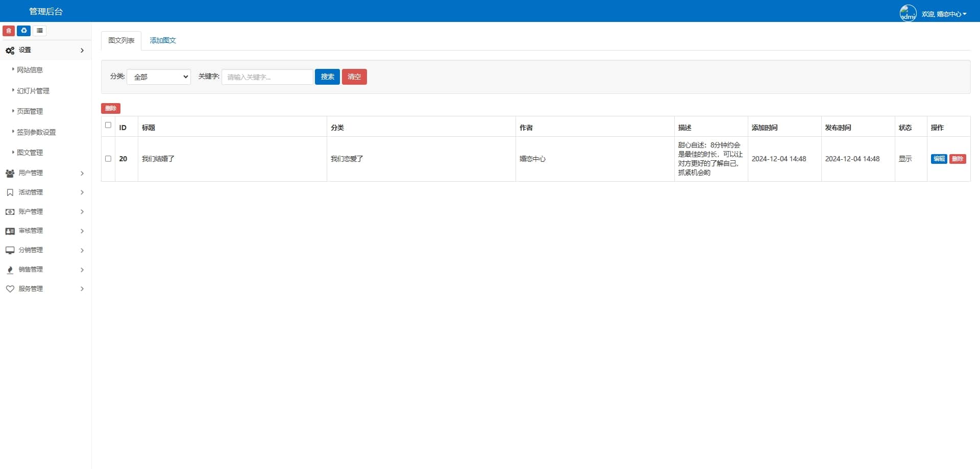Click the heart icon for 服务管理
This screenshot has height=469, width=980.
click(x=10, y=289)
